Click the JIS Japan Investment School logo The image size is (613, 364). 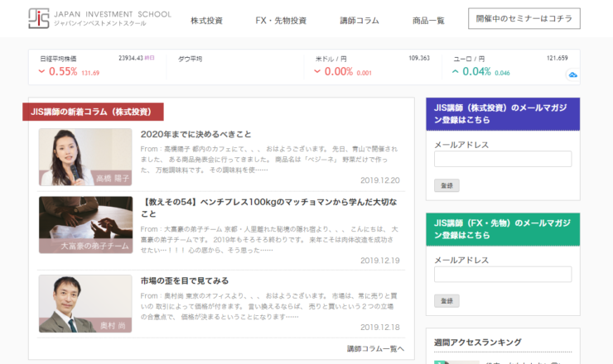(99, 18)
